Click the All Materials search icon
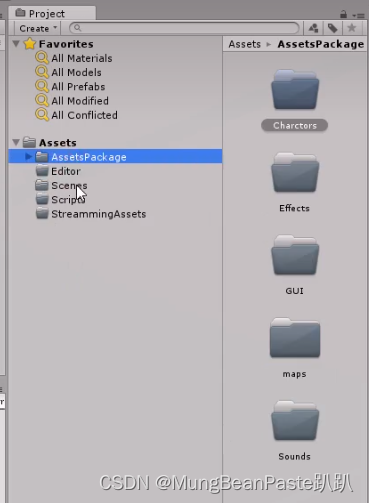Viewport: 369px width, 503px height. (42, 58)
